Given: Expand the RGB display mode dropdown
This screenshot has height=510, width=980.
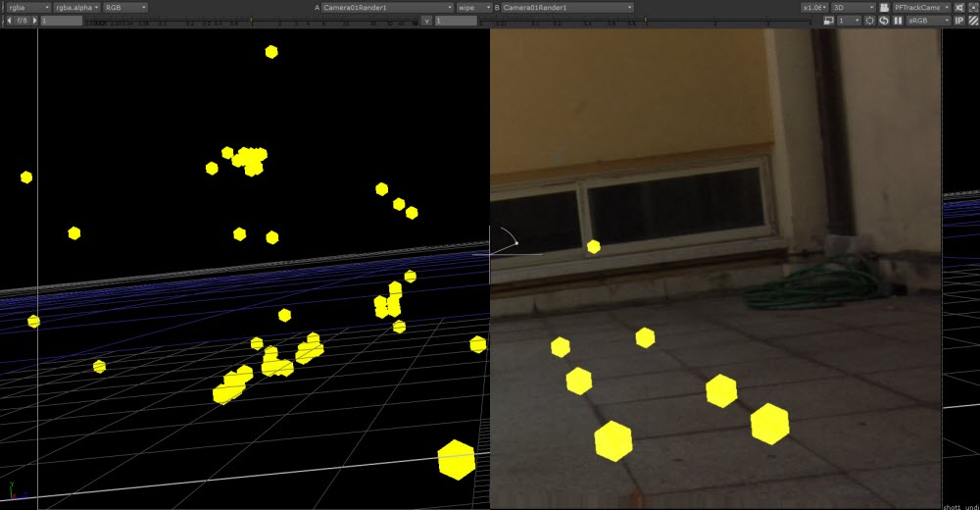Looking at the screenshot, I should point(125,8).
